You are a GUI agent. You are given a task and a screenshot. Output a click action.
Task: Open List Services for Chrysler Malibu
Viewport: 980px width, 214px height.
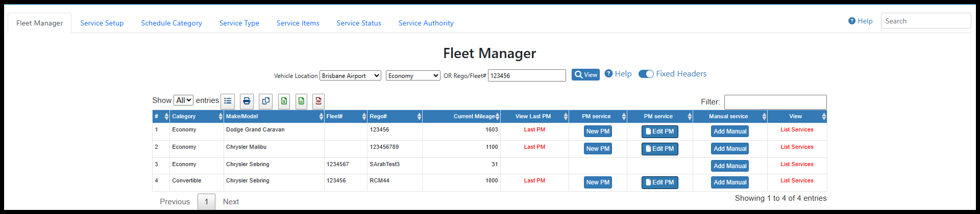[796, 147]
